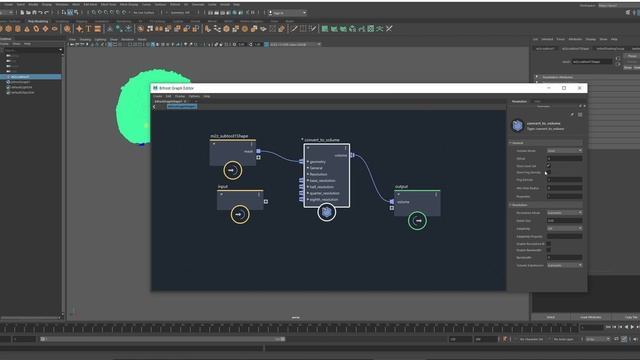Select the Type text 'T' shelf tool
The image size is (640, 360).
[x=89, y=29]
